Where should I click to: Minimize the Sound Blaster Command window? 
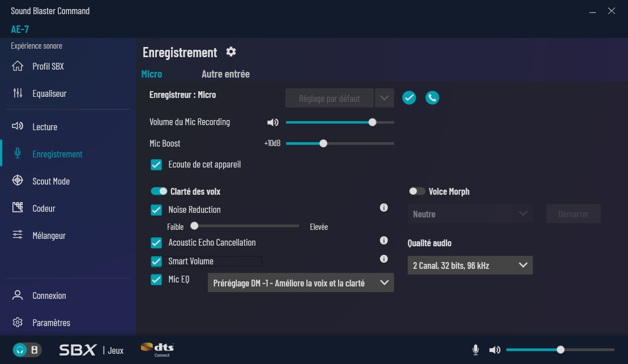click(592, 11)
